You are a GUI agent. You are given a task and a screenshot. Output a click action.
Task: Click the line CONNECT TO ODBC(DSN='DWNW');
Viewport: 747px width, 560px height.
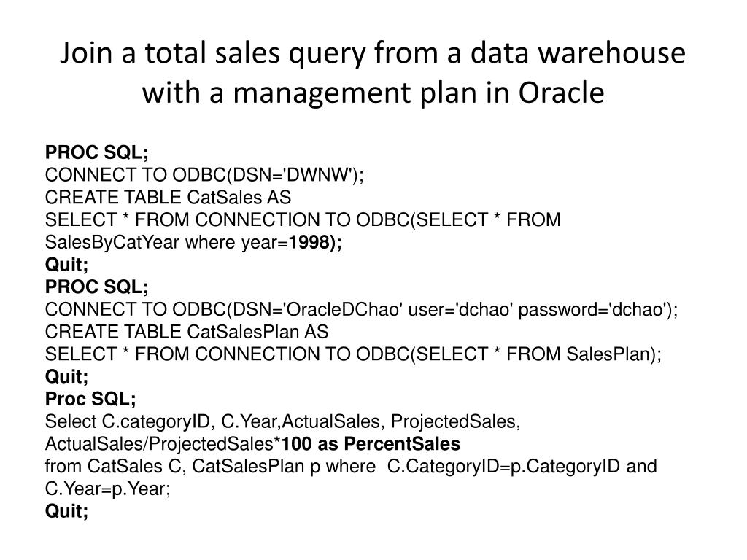tap(204, 175)
